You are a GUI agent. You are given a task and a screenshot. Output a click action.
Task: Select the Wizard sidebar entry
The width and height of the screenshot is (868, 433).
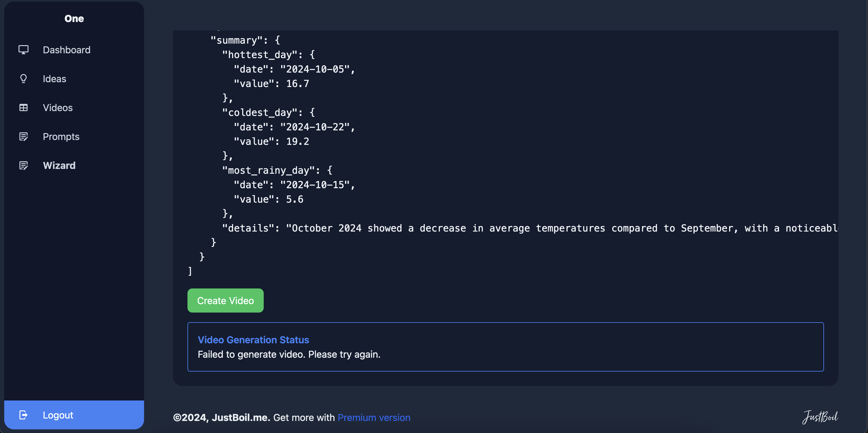tap(59, 166)
